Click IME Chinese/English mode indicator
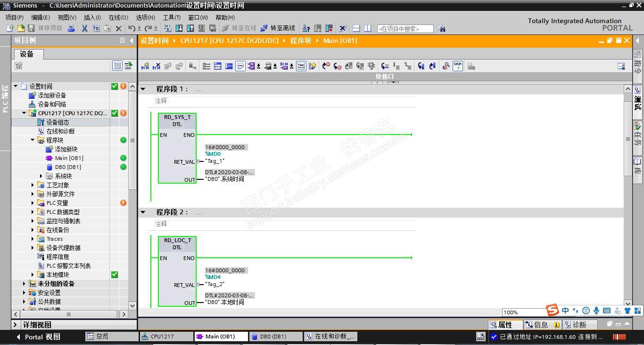 [x=565, y=311]
